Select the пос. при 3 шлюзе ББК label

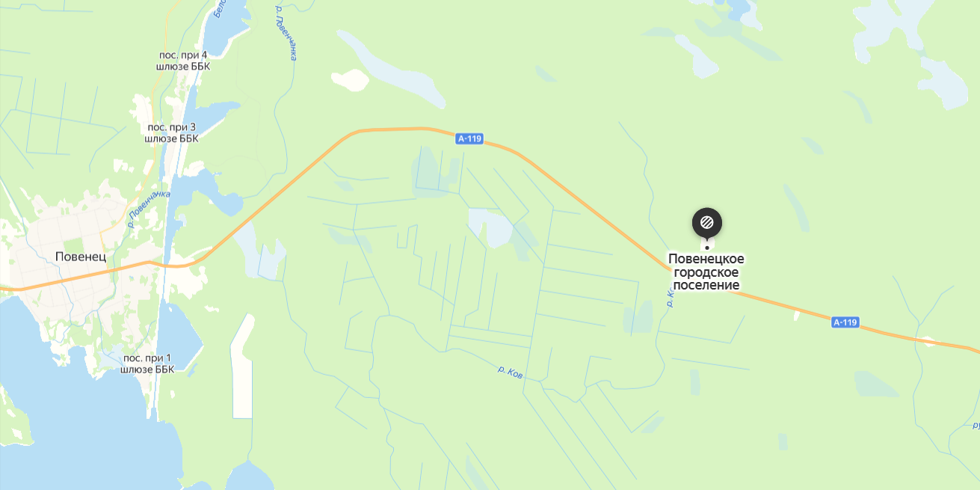tap(173, 132)
